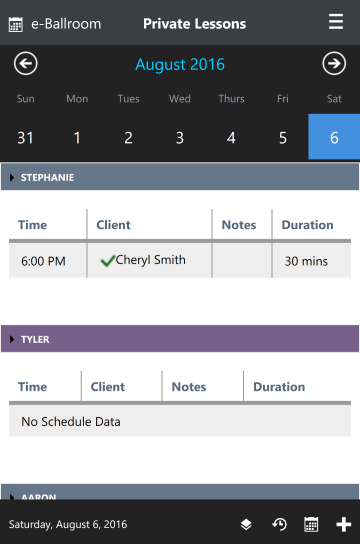Click the August 2016 month title
Image resolution: width=360 pixels, height=544 pixels.
tap(180, 65)
